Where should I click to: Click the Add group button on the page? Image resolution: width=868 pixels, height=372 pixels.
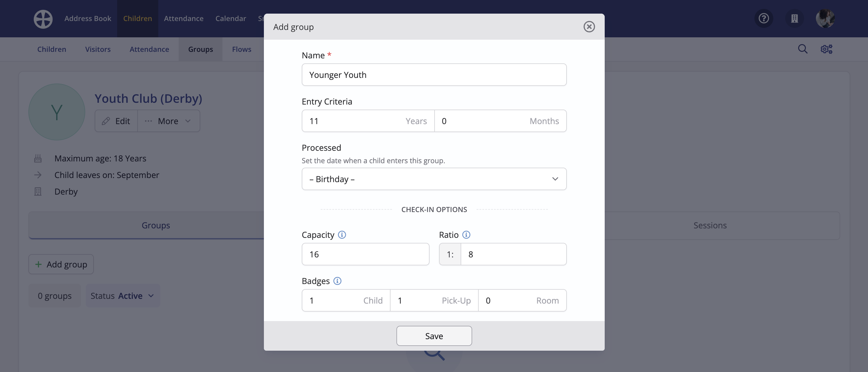coord(61,264)
